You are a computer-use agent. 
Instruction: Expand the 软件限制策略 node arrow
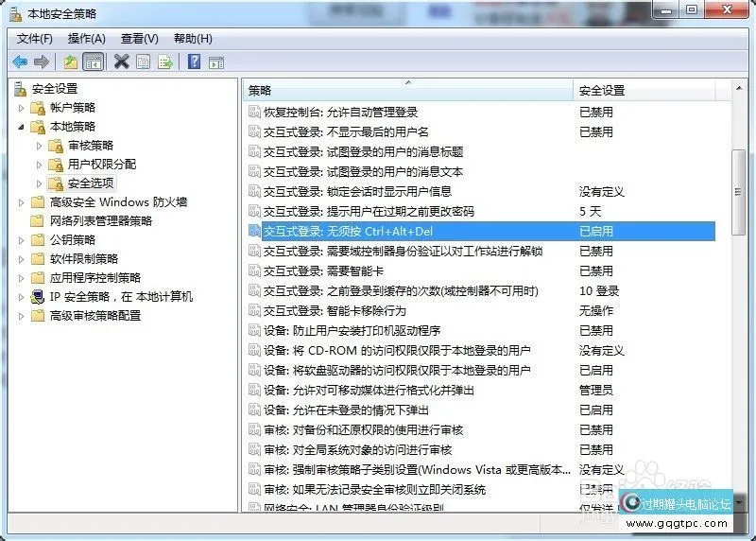[21, 259]
